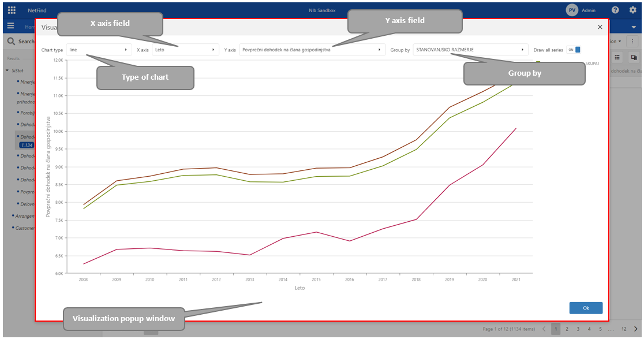Collapse the SiStat tree node
The height and width of the screenshot is (339, 644).
click(x=7, y=70)
